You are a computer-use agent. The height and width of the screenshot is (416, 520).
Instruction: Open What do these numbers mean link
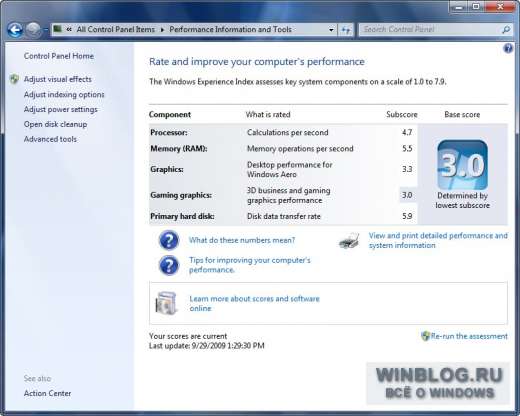point(242,240)
